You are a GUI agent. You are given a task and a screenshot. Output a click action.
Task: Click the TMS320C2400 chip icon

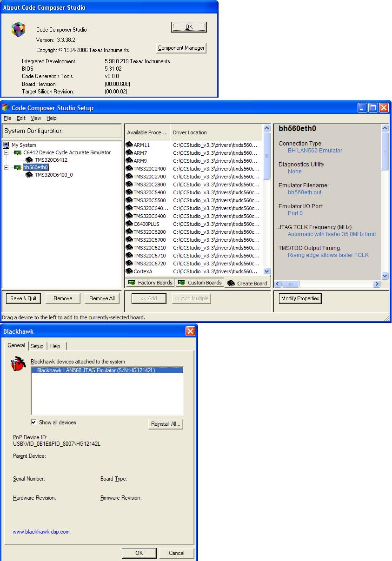129,169
